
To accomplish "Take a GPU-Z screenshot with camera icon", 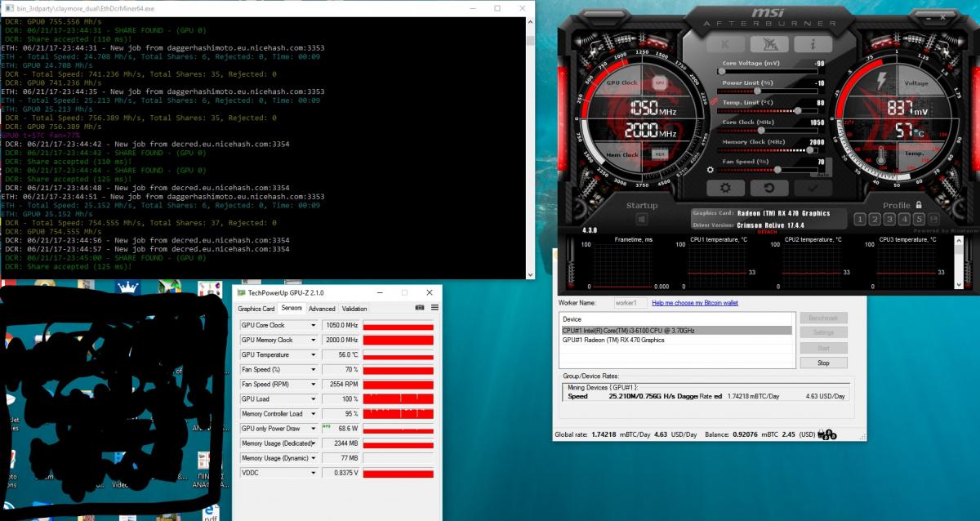I will pyautogui.click(x=420, y=308).
